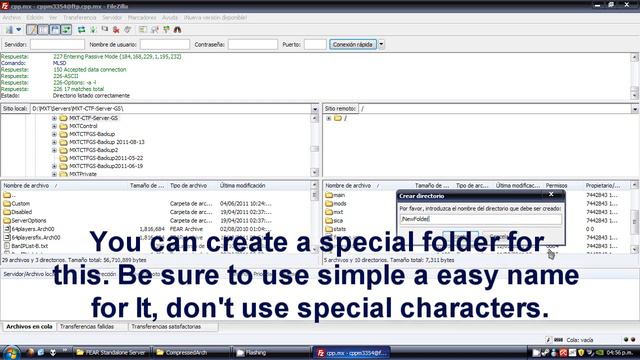
Task: Select the remote 'main' folder
Action: [339, 195]
